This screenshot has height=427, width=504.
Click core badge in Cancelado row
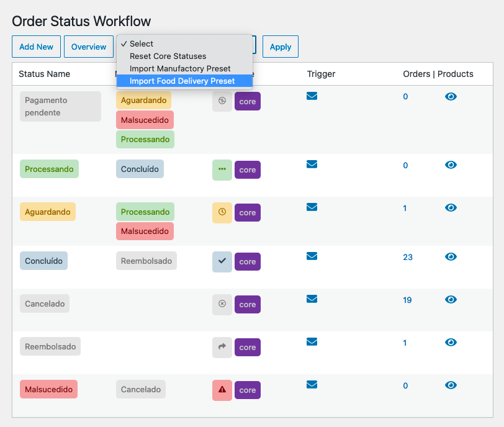pyautogui.click(x=248, y=304)
